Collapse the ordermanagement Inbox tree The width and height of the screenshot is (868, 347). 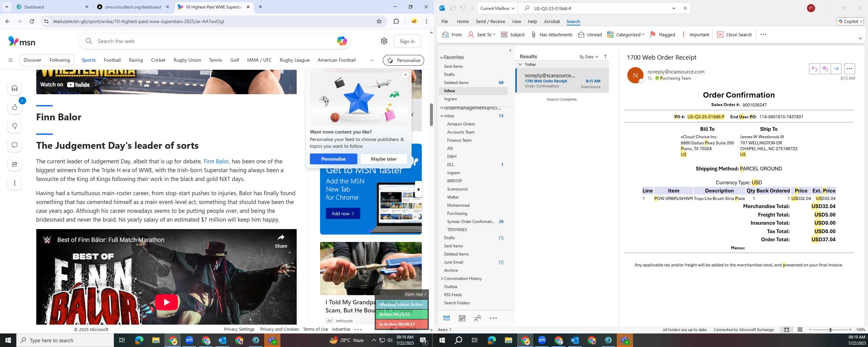[x=442, y=116]
